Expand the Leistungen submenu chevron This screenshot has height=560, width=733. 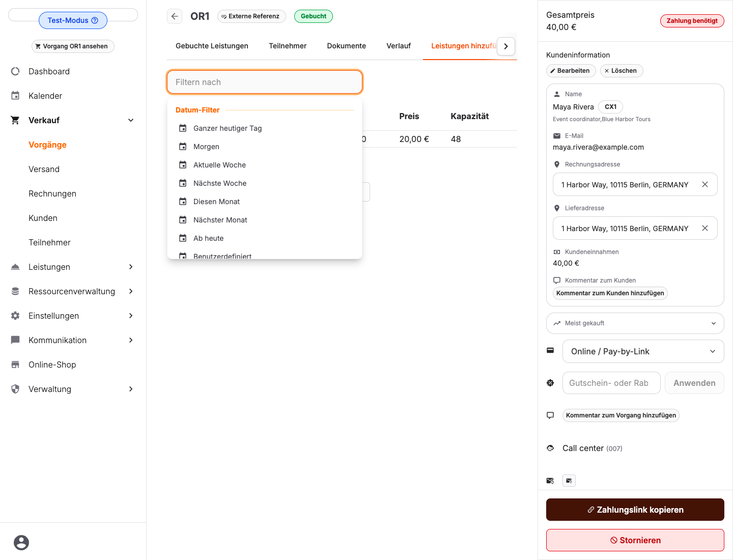pyautogui.click(x=131, y=267)
